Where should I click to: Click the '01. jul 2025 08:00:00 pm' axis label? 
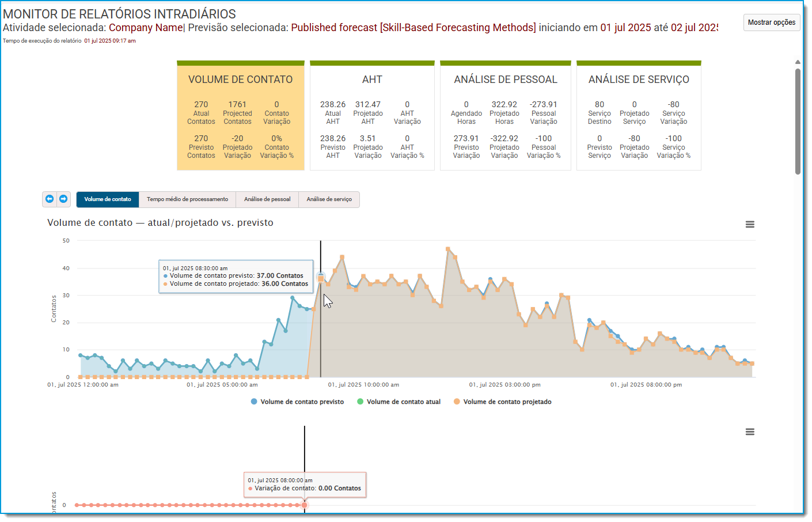coord(646,385)
